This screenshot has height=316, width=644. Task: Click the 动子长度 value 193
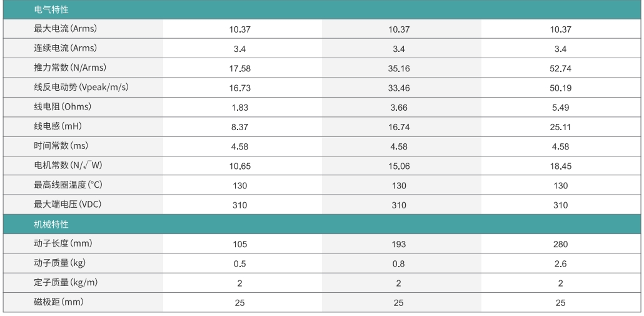click(x=398, y=244)
